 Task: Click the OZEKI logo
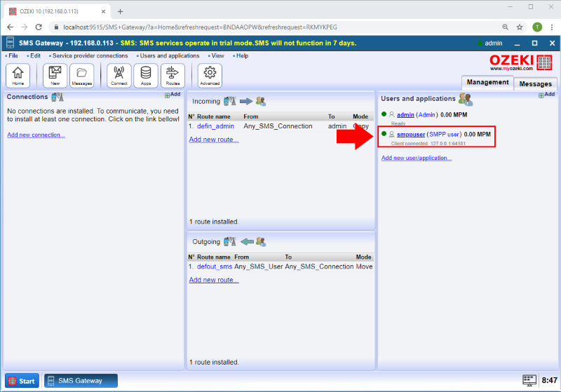coord(520,62)
